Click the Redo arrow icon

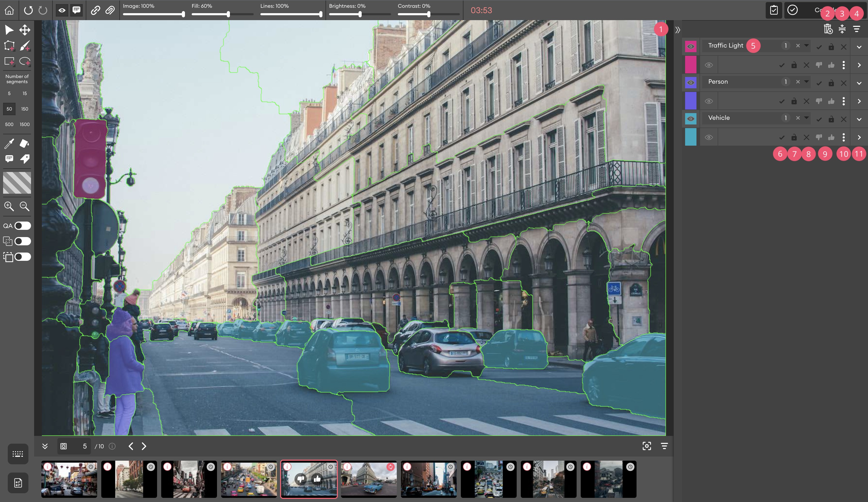click(43, 10)
